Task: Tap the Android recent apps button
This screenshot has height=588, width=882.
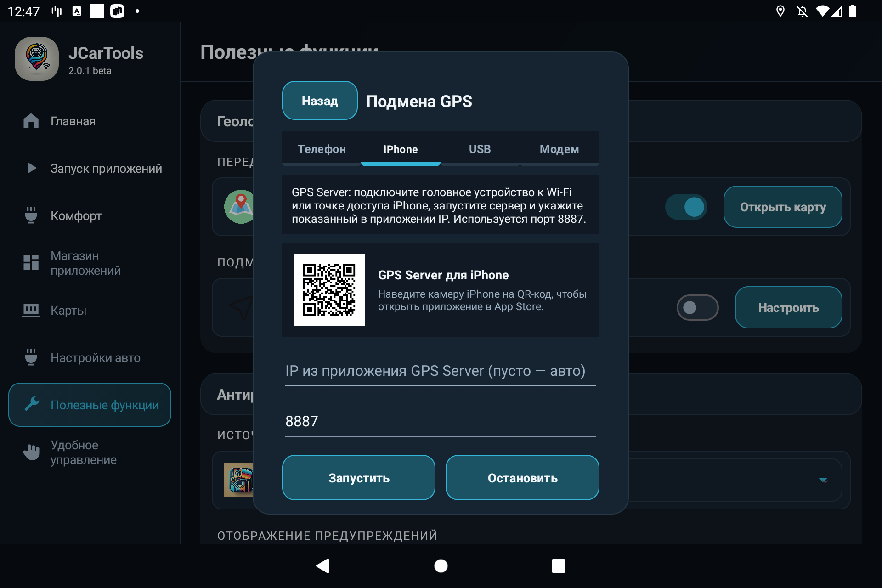Action: click(x=559, y=566)
